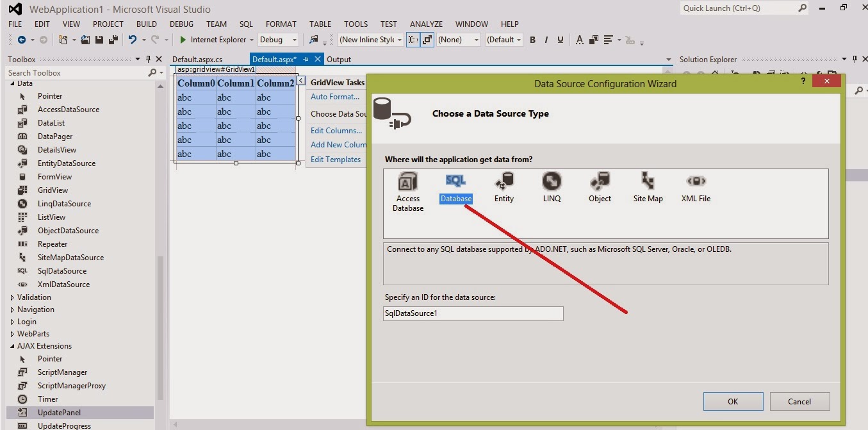Open the ANALYZE menu
Viewport: 868px width, 430px height.
pos(427,24)
